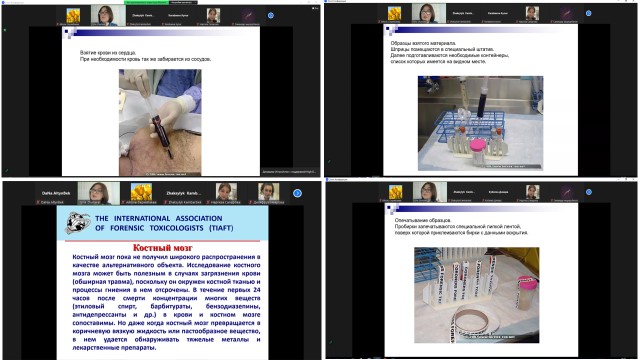Click the View button in top-left window corner

315,8
